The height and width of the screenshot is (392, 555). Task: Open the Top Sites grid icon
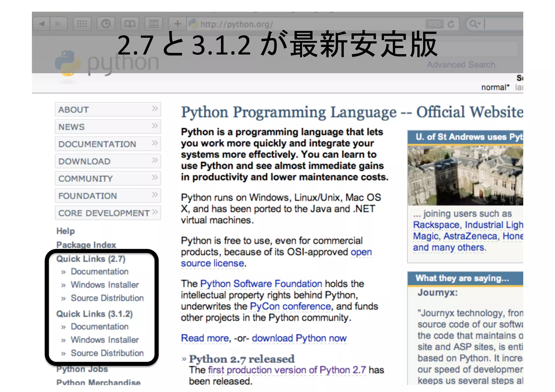pos(82,24)
